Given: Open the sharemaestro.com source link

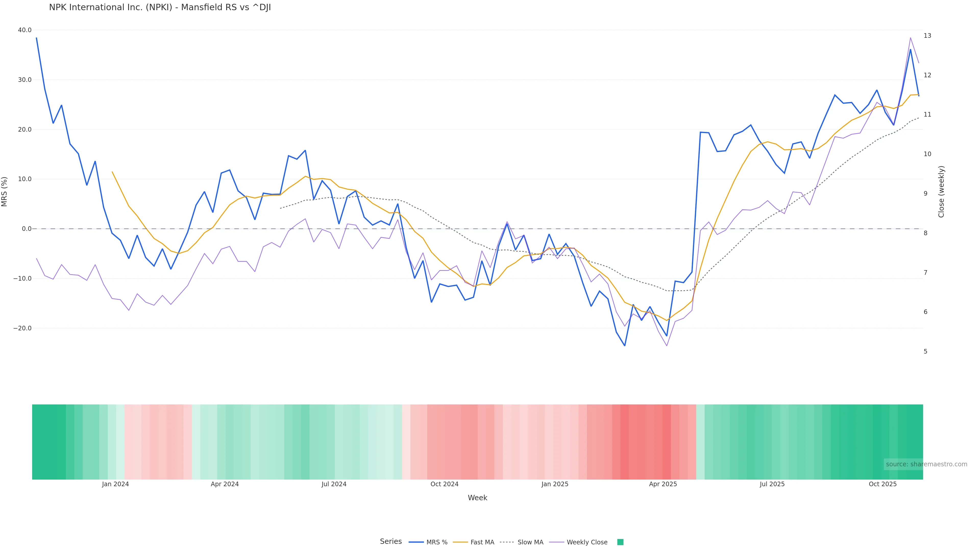Looking at the screenshot, I should coord(926,464).
